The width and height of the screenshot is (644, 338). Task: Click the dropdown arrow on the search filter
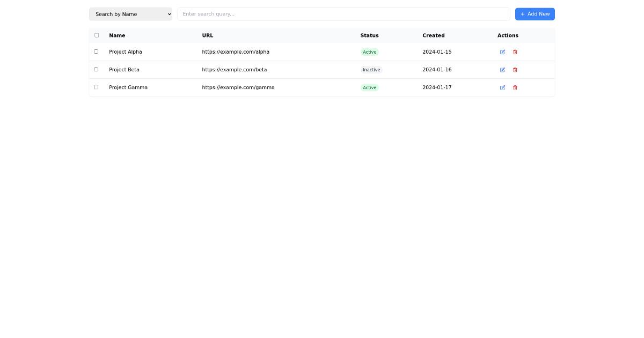(168, 14)
